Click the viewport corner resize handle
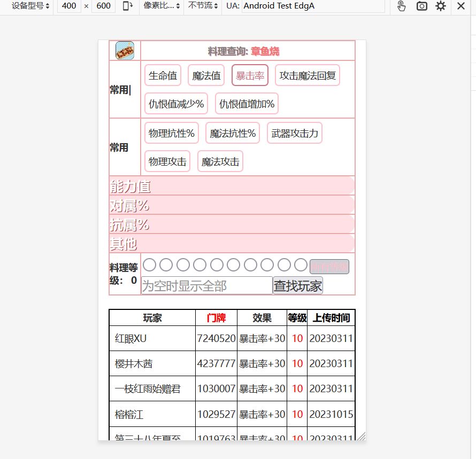The height and width of the screenshot is (459, 476). [361, 436]
